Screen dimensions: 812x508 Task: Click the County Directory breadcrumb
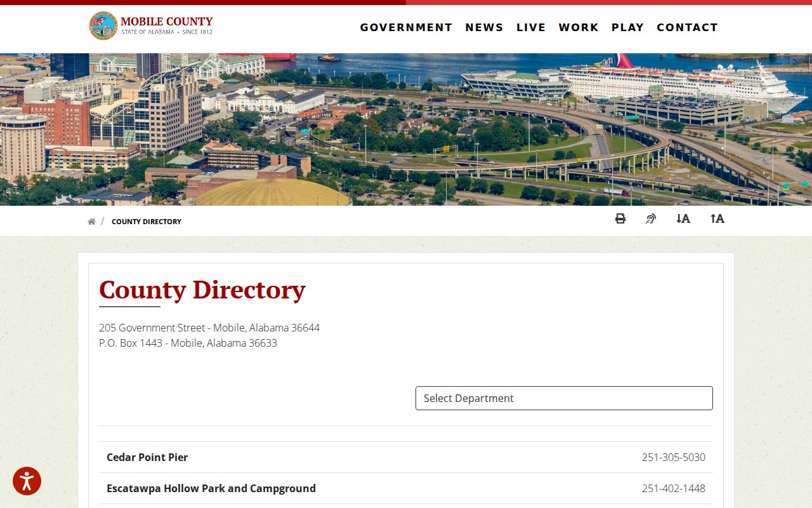(x=147, y=222)
